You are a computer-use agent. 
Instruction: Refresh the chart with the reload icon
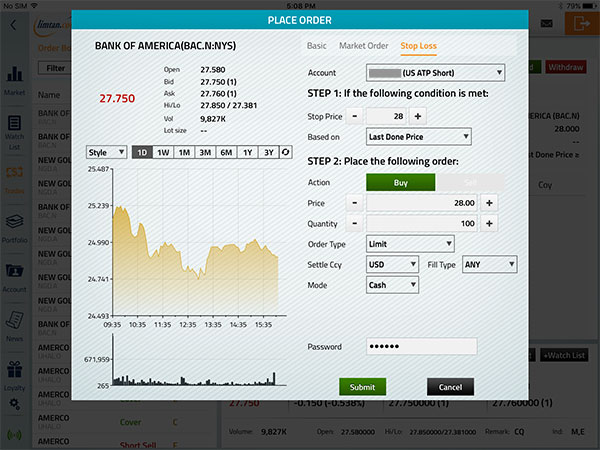pos(285,152)
